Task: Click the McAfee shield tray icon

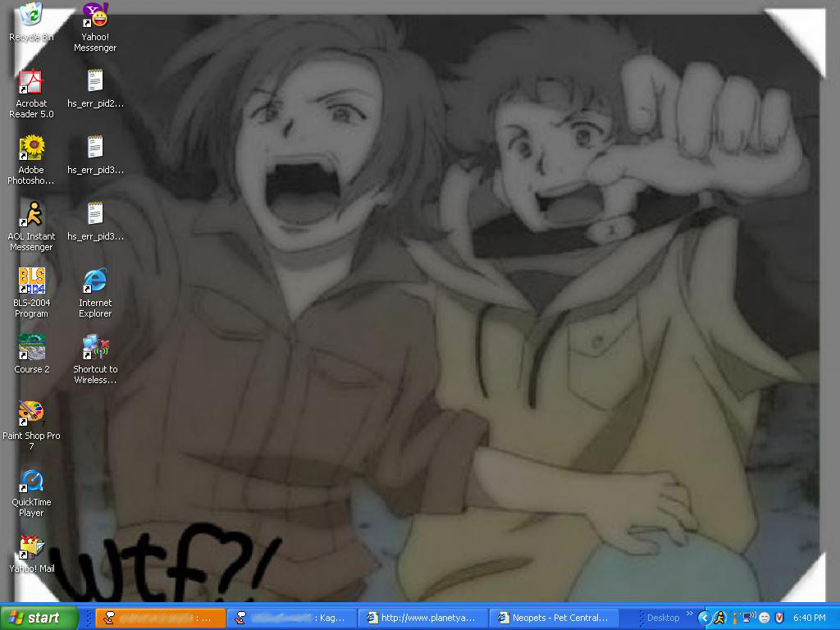Action: (x=779, y=619)
